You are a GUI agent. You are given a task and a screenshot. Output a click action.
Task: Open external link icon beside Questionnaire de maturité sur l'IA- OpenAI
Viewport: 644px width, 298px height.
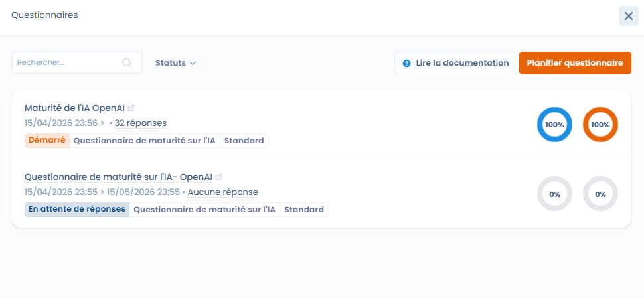point(219,177)
